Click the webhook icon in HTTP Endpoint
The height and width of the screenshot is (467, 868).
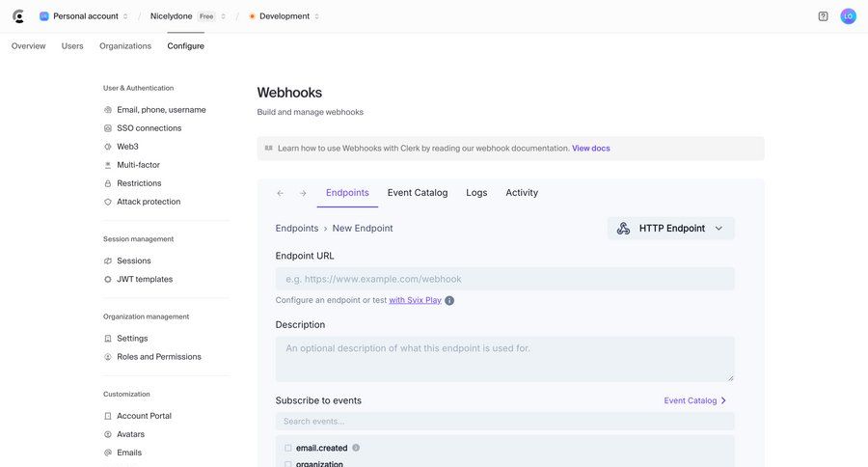click(x=623, y=229)
